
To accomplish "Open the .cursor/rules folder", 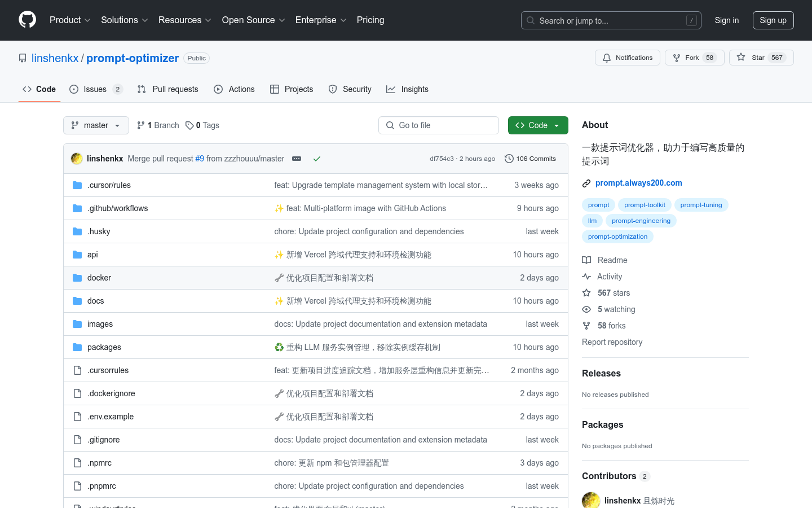I will click(109, 185).
